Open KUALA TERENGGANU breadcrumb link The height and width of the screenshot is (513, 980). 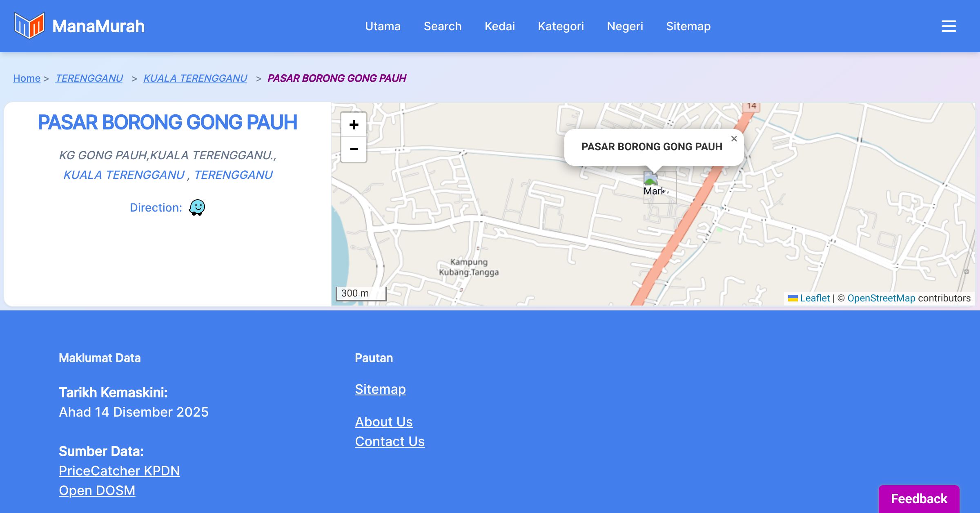(x=195, y=78)
